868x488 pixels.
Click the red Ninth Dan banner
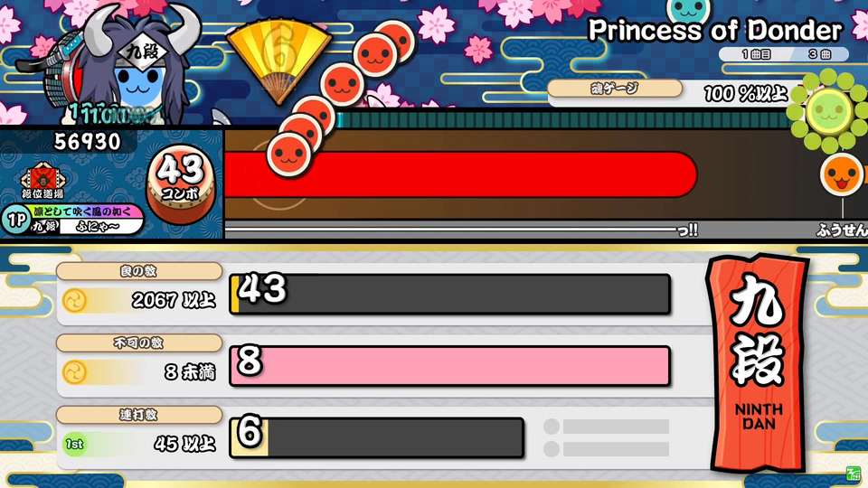pos(758,363)
